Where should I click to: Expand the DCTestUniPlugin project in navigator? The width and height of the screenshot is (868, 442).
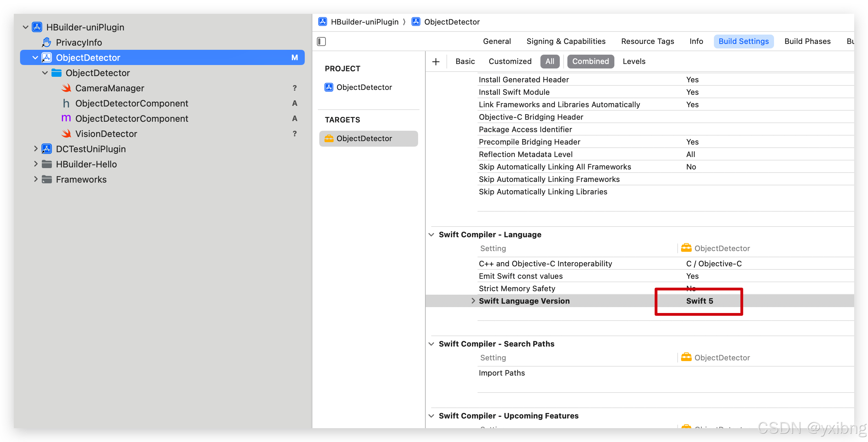pyautogui.click(x=36, y=149)
